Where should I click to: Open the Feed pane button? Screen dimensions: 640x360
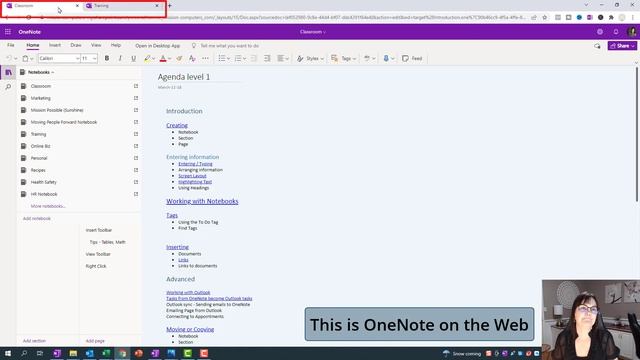[x=412, y=58]
